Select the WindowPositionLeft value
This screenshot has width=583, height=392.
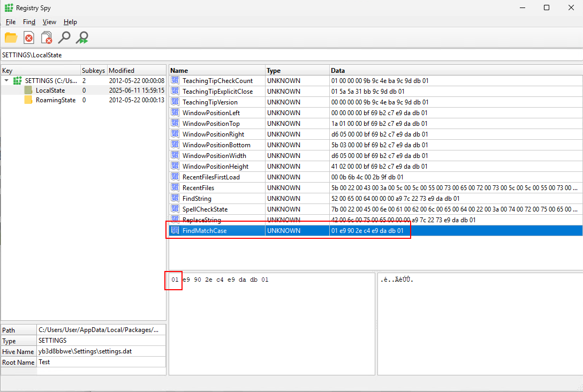211,113
